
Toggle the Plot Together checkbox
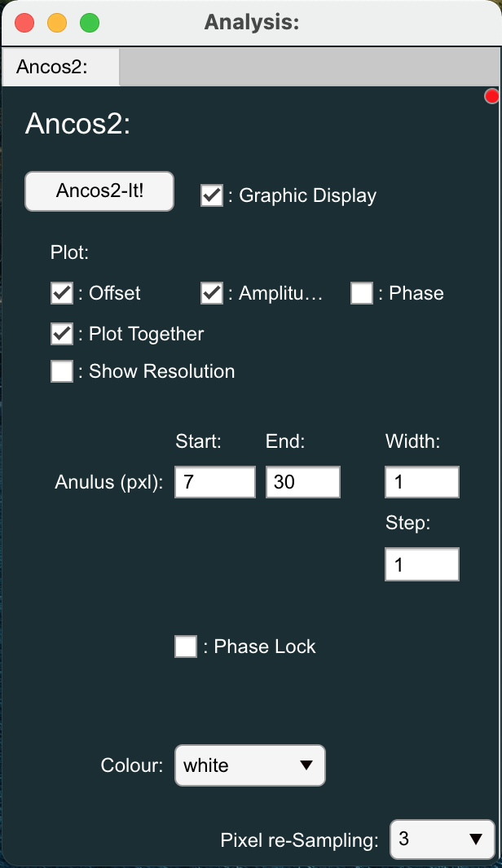[62, 334]
